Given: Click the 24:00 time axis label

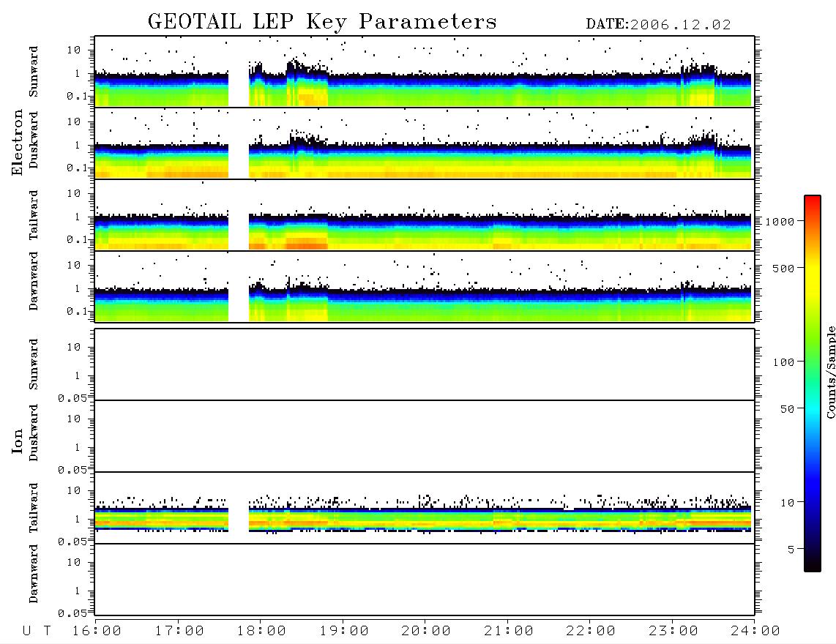Looking at the screenshot, I should click(755, 631).
